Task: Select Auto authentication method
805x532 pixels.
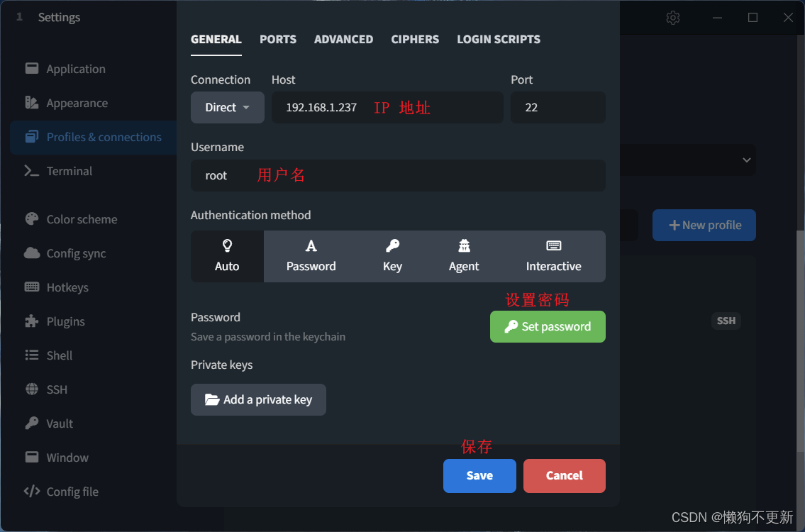Action: [x=228, y=256]
